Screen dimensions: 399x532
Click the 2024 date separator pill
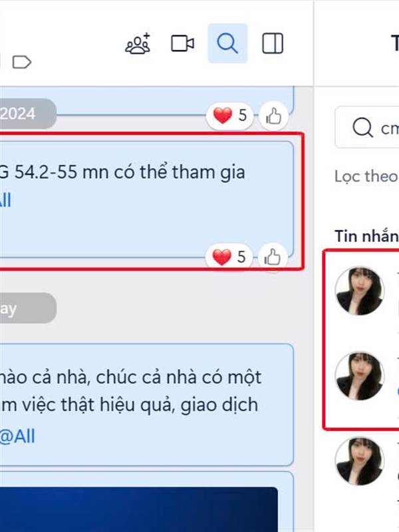coord(28,114)
